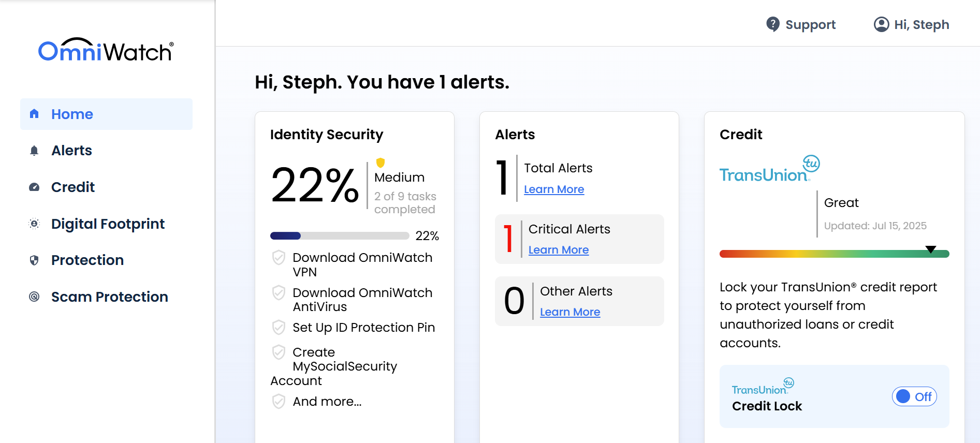This screenshot has width=980, height=443.
Task: Click the Scam Protection target icon
Action: [x=34, y=297]
